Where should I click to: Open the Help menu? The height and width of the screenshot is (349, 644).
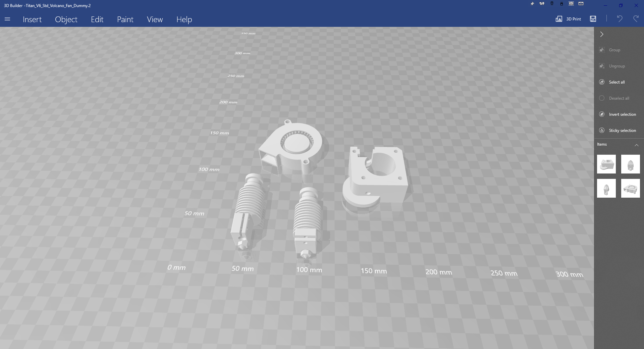(x=184, y=19)
